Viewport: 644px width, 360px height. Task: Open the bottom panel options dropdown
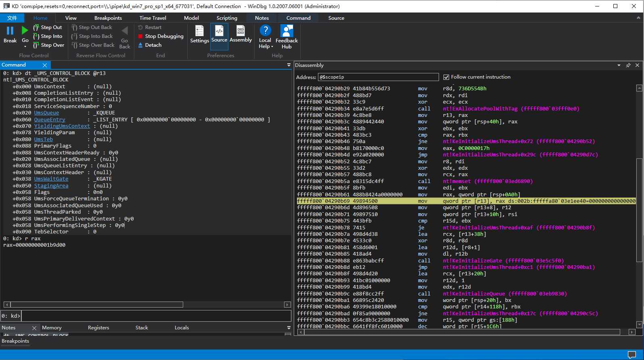point(289,328)
